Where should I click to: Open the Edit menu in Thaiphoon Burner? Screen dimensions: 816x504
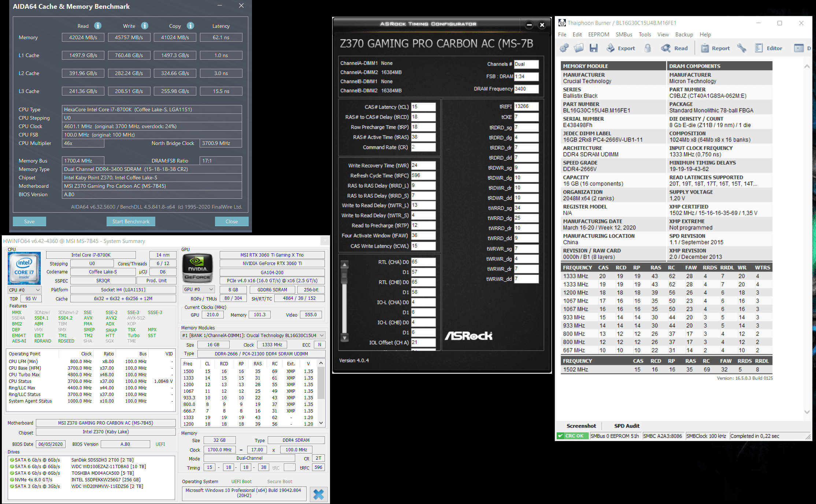click(577, 34)
